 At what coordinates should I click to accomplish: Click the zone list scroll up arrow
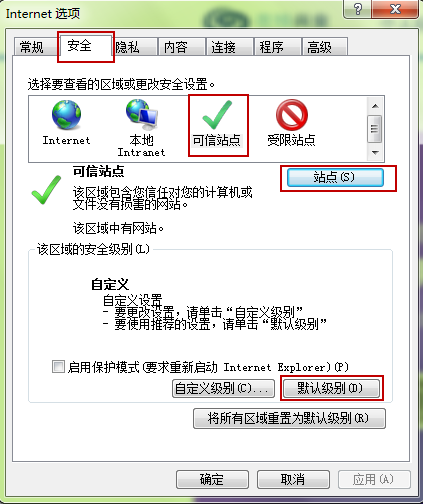(x=375, y=106)
